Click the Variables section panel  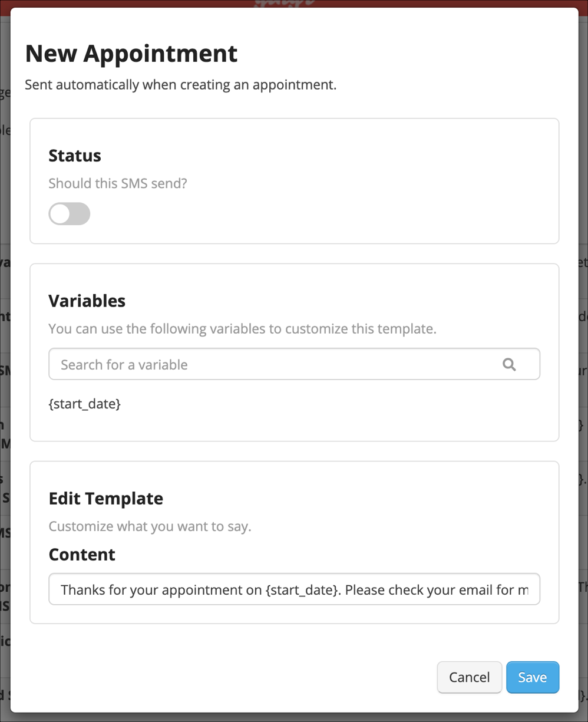(294, 352)
